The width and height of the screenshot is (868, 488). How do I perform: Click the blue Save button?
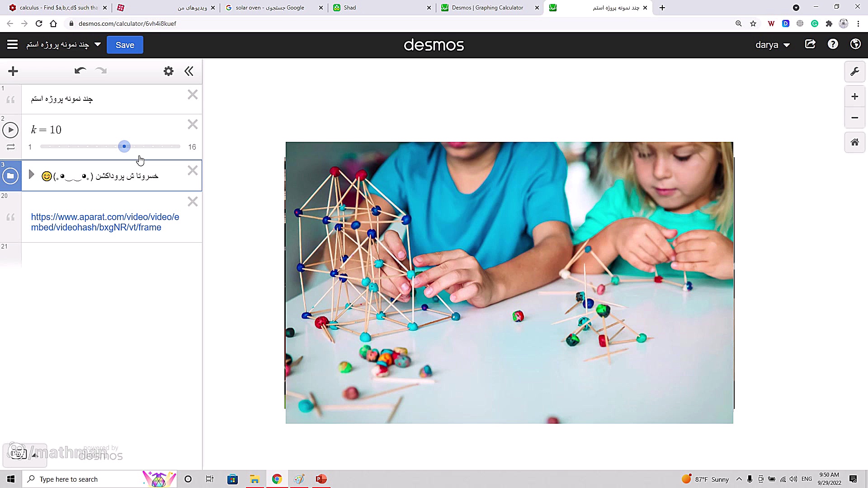(125, 45)
